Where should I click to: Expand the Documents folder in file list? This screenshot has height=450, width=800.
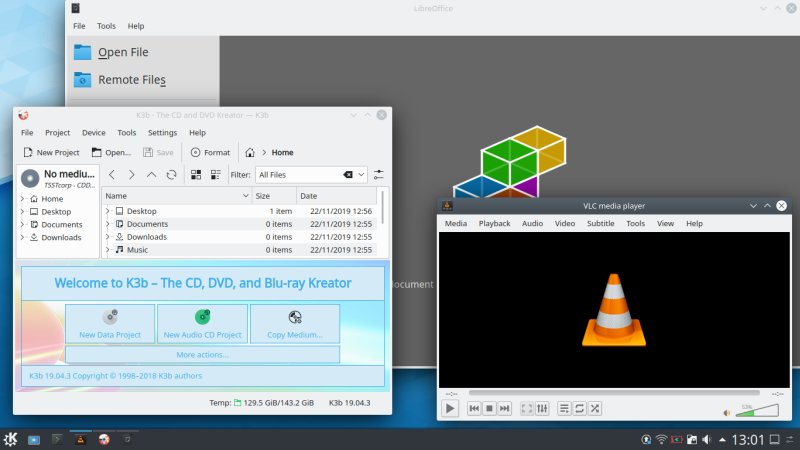[x=108, y=224]
